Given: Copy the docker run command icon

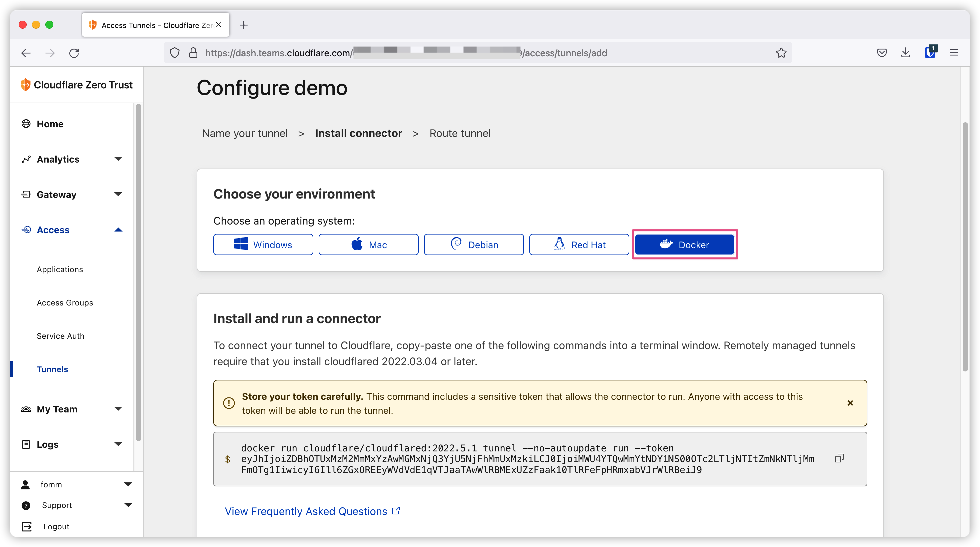Looking at the screenshot, I should [839, 458].
